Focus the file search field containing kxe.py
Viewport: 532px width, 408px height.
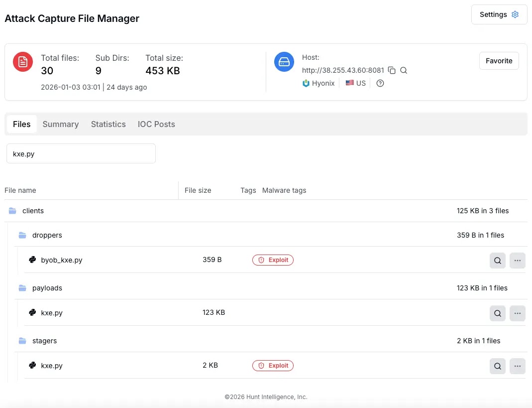(x=81, y=154)
